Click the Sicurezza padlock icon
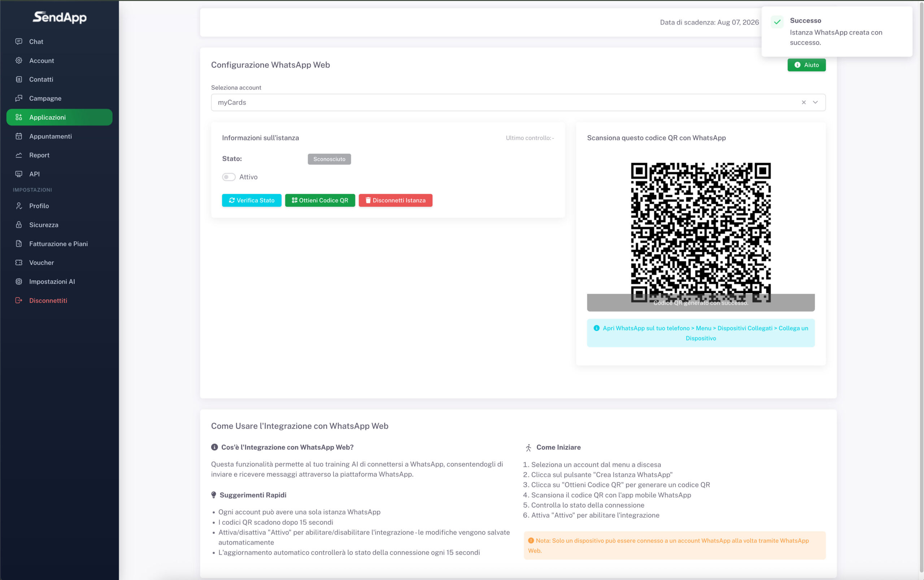Viewport: 924px width, 580px height. click(18, 225)
